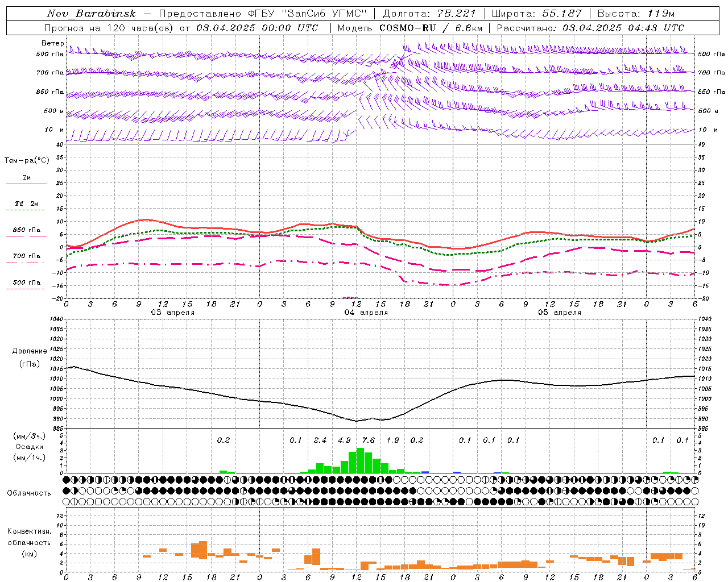The height and width of the screenshot is (582, 728).
Task: Click the '03 апреля' date label
Action: click(x=172, y=313)
